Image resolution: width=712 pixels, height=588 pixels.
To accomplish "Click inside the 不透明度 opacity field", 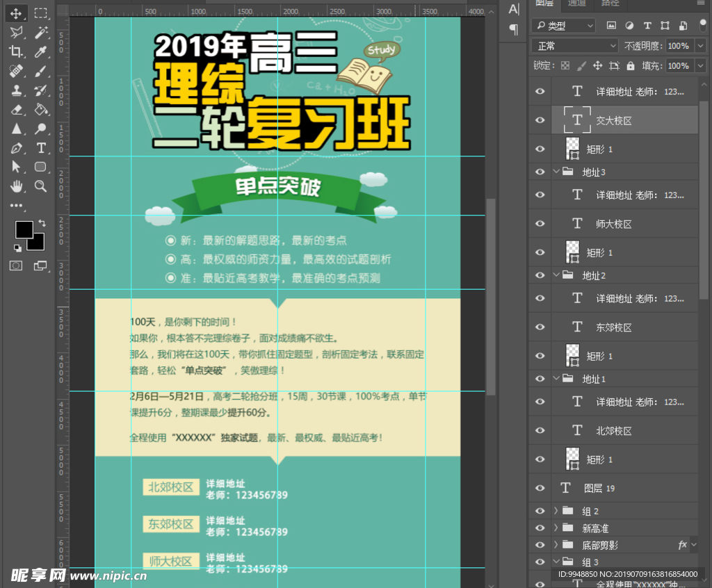I will tap(680, 45).
